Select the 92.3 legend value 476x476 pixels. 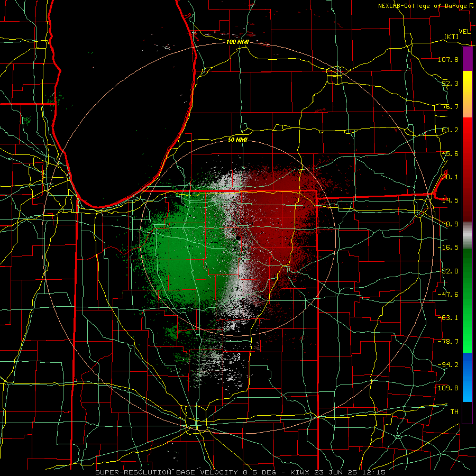(x=450, y=83)
